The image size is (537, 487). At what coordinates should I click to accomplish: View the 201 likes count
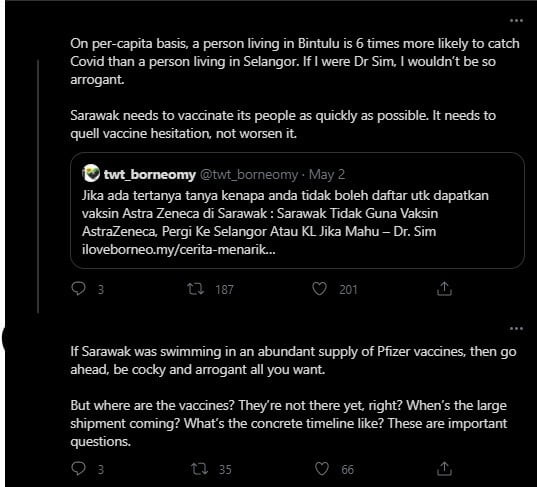click(348, 290)
